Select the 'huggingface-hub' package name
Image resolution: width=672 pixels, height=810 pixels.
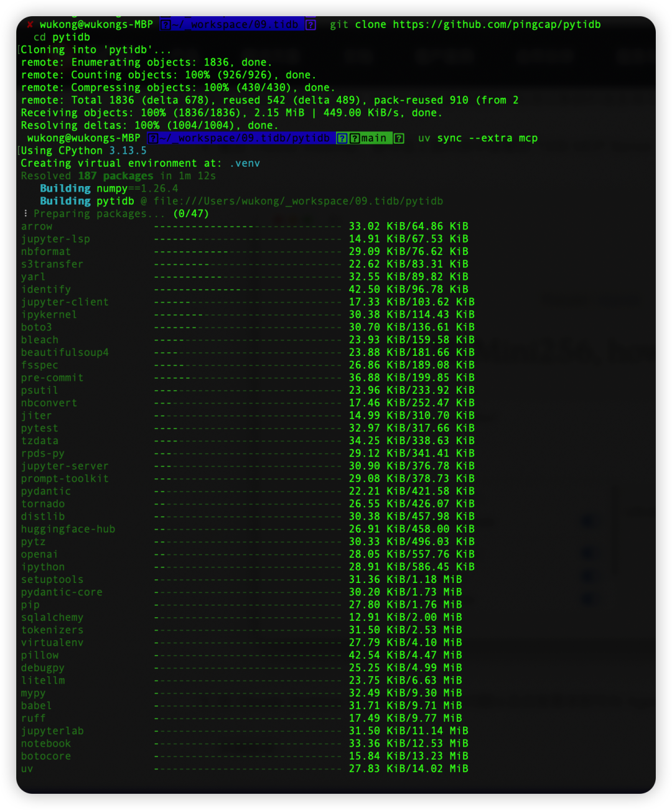tap(68, 529)
